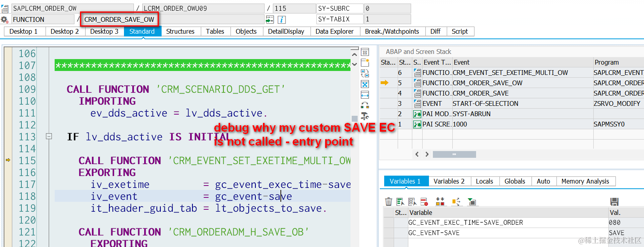Collapse the IF block at line 113
The image size is (644, 247).
[x=49, y=136]
